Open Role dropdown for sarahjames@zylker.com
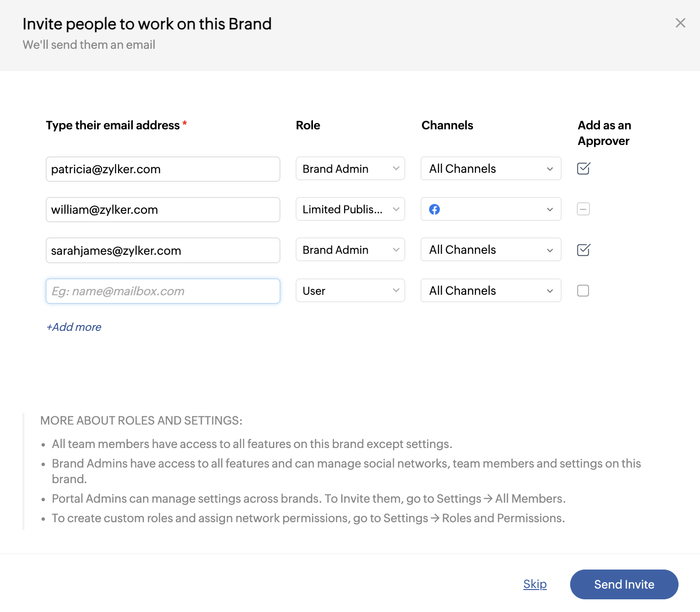The image size is (700, 612). coord(350,250)
